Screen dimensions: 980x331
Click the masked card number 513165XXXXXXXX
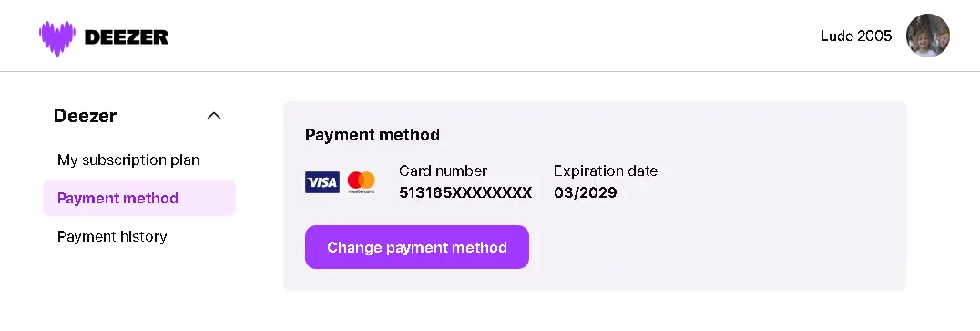[x=465, y=192]
